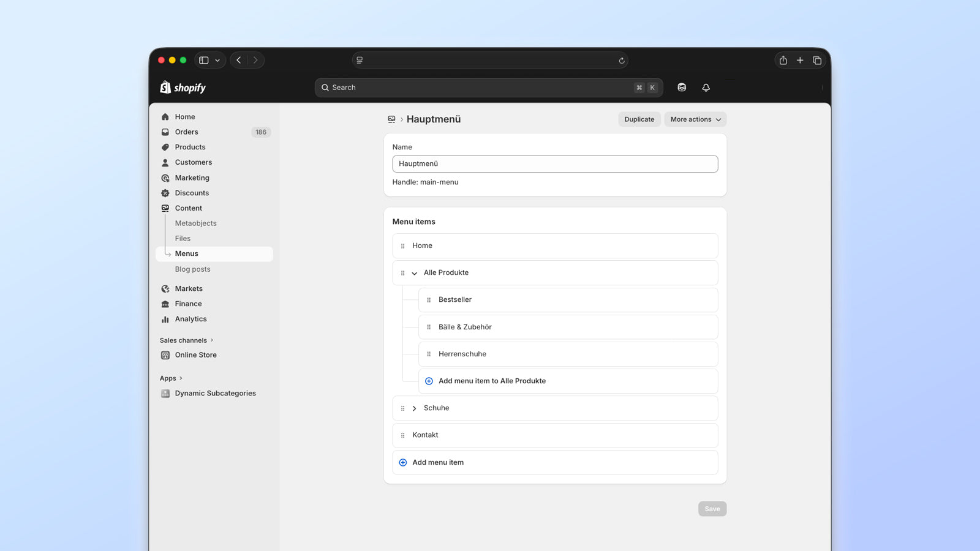
Task: Open Blog posts under Content
Action: click(x=192, y=269)
